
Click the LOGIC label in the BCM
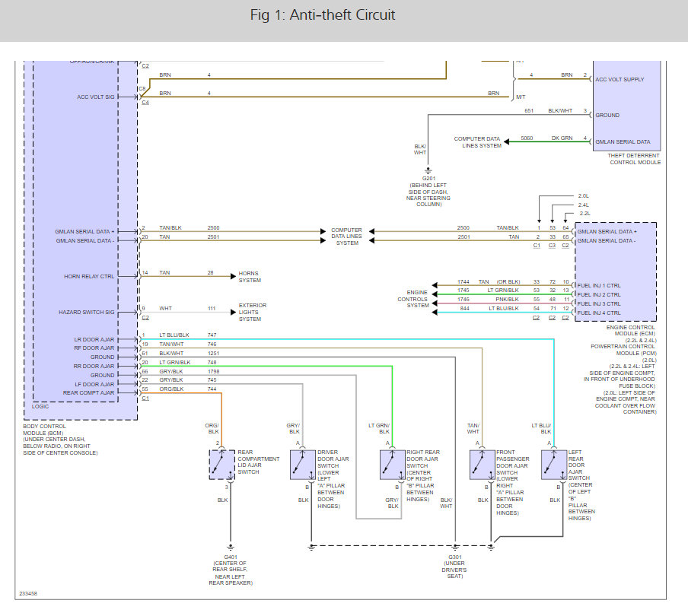(x=40, y=406)
